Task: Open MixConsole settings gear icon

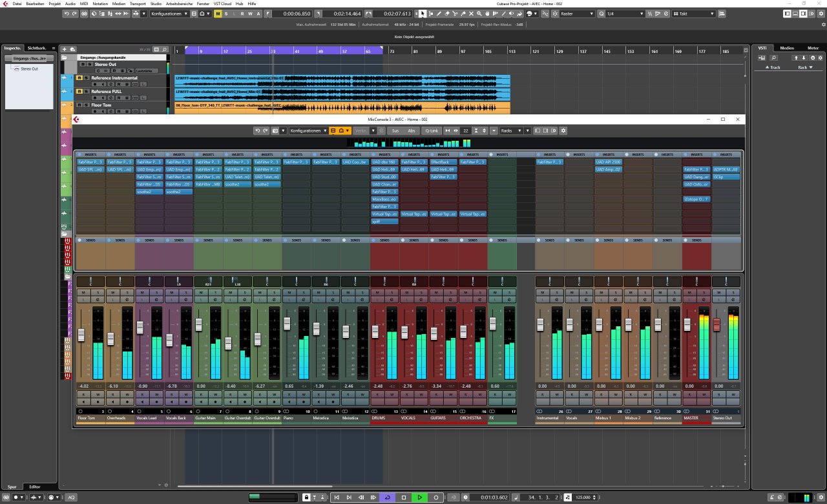Action: pyautogui.click(x=563, y=131)
